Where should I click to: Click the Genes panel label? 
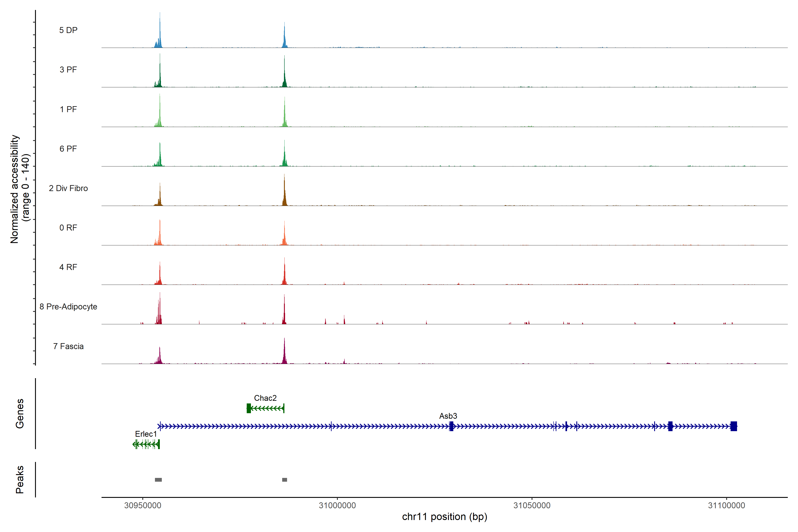point(20,413)
